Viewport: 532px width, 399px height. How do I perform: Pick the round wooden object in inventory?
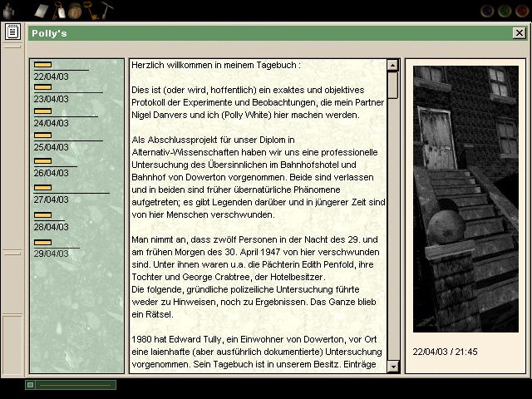tap(75, 11)
